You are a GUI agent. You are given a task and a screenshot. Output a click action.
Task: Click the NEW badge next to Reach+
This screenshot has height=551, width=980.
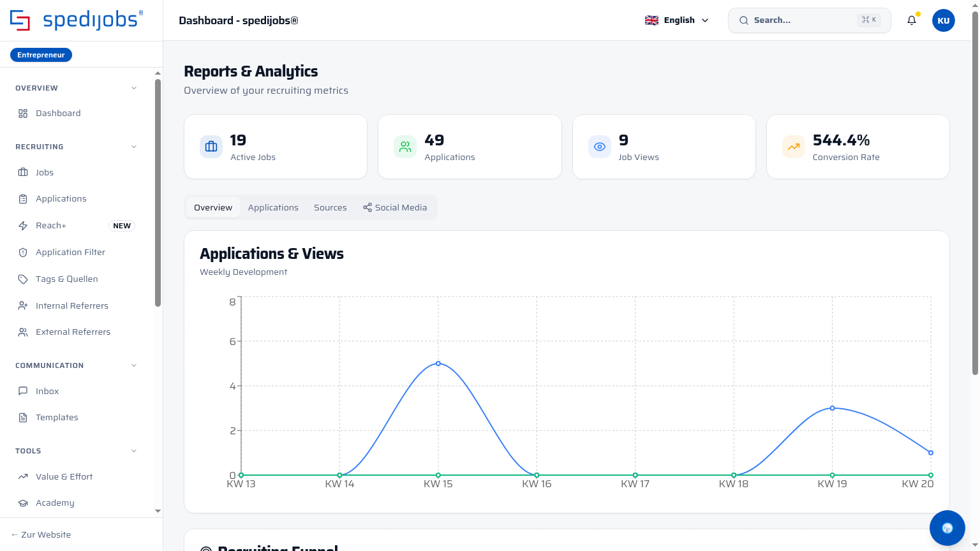(x=122, y=226)
